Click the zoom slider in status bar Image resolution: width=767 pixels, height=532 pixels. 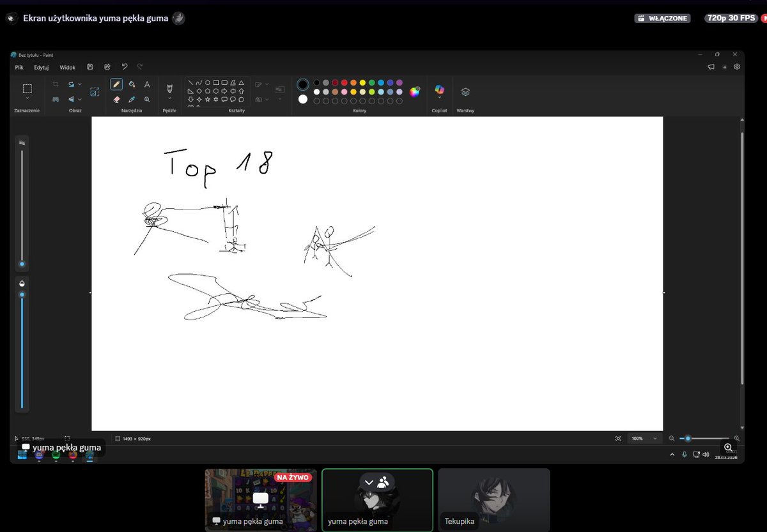pyautogui.click(x=703, y=439)
